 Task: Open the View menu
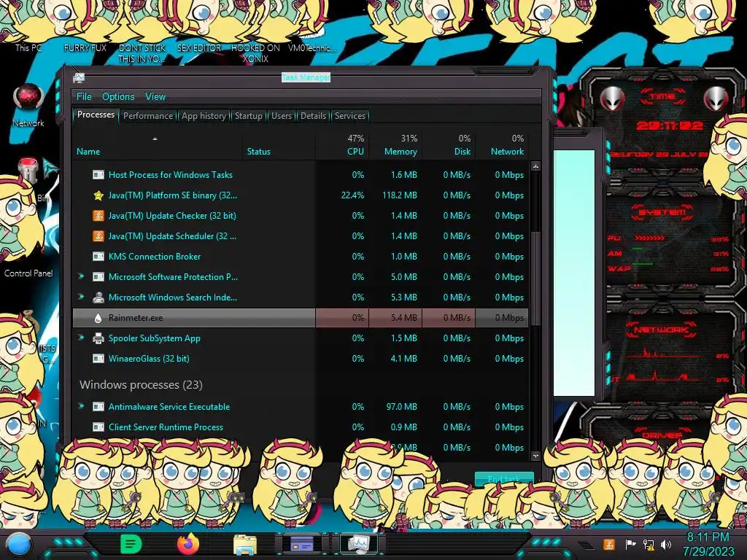point(155,97)
